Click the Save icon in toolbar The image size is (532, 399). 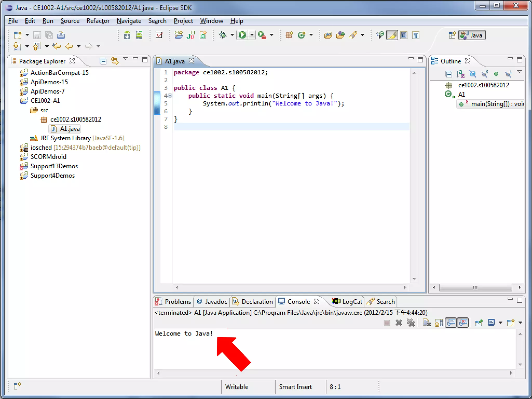coord(37,35)
